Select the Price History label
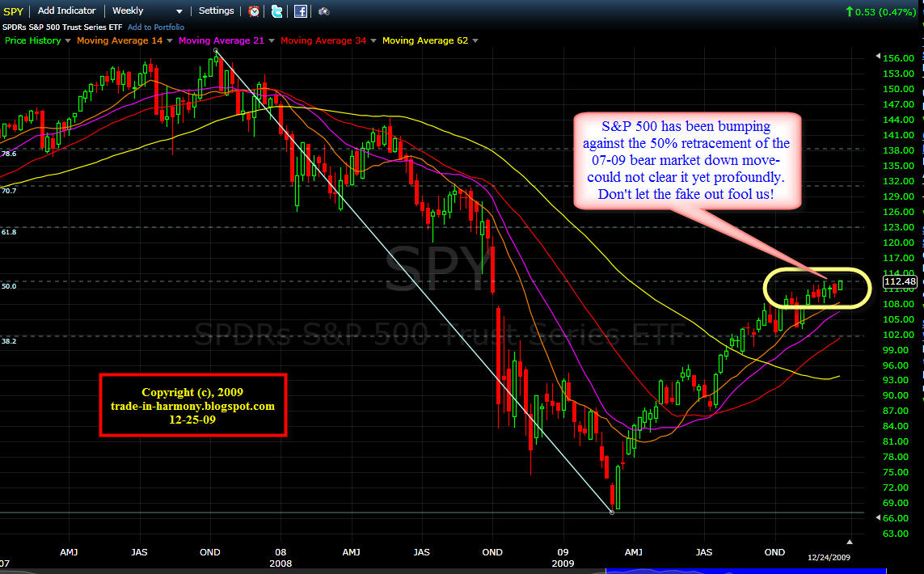Screen dimensions: 924x574 click(33, 40)
